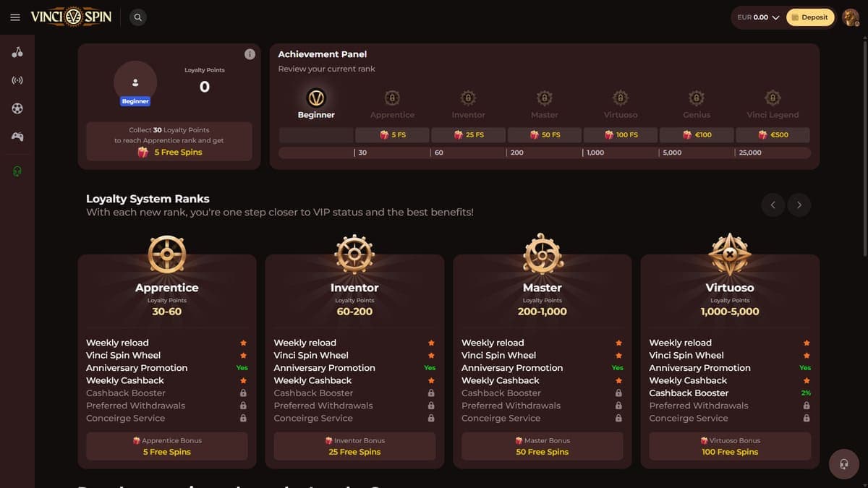Click Virtuoso Bonus 100 Free Spins box
868x488 pixels.
pyautogui.click(x=730, y=446)
